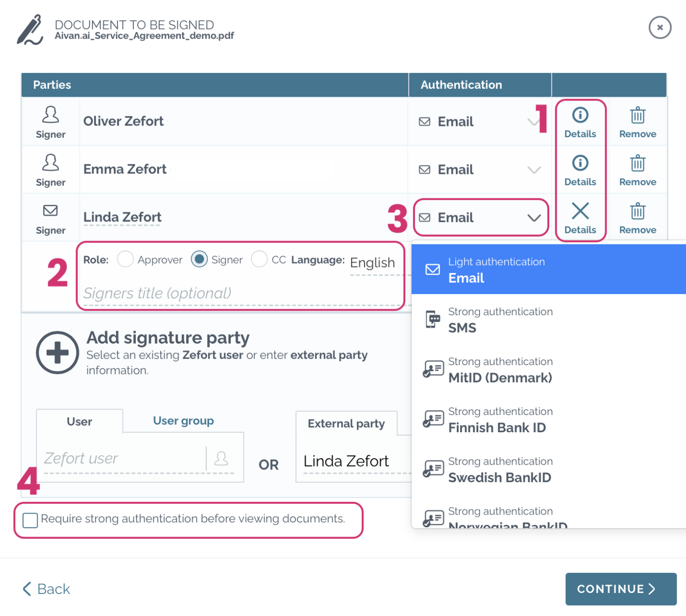Select Finnish Bank ID strong authentication
This screenshot has height=616, width=686.
coord(497,420)
